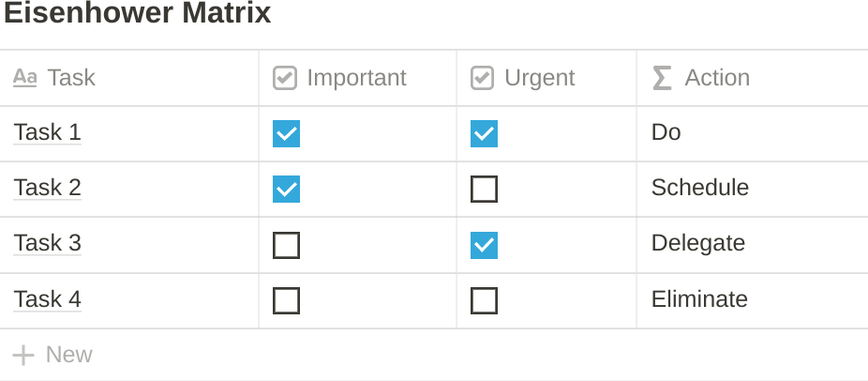Open the Action column header options
This screenshot has height=381, width=868.
pyautogui.click(x=716, y=78)
